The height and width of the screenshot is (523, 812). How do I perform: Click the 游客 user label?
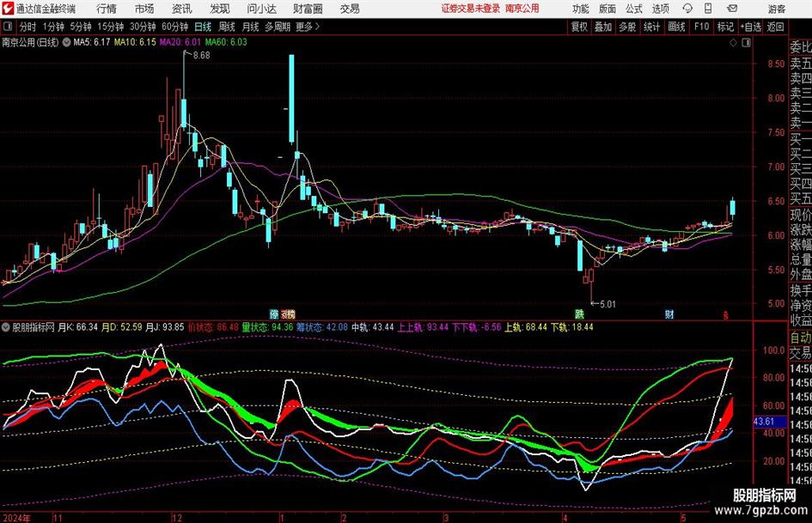[x=777, y=9]
